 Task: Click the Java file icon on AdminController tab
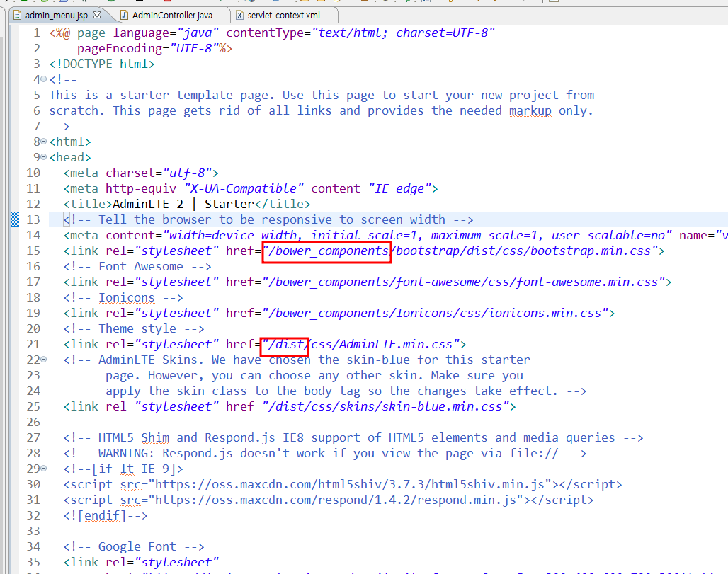click(x=124, y=16)
